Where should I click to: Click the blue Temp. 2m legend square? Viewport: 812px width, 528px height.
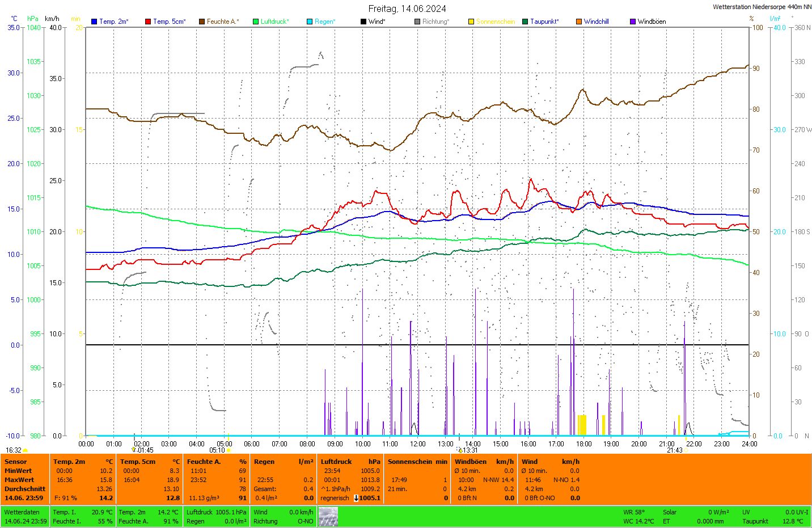(x=94, y=22)
